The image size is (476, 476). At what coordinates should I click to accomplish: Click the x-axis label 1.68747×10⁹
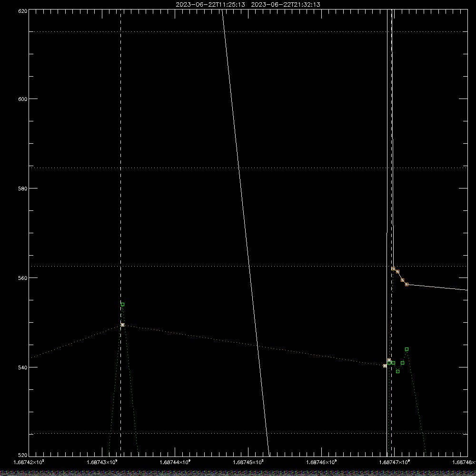[x=395, y=462]
